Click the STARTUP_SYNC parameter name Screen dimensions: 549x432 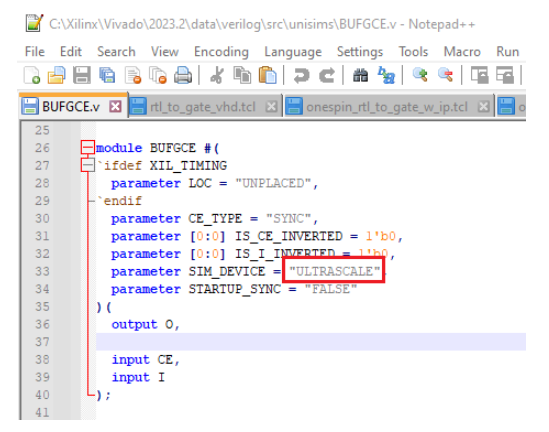tap(235, 289)
